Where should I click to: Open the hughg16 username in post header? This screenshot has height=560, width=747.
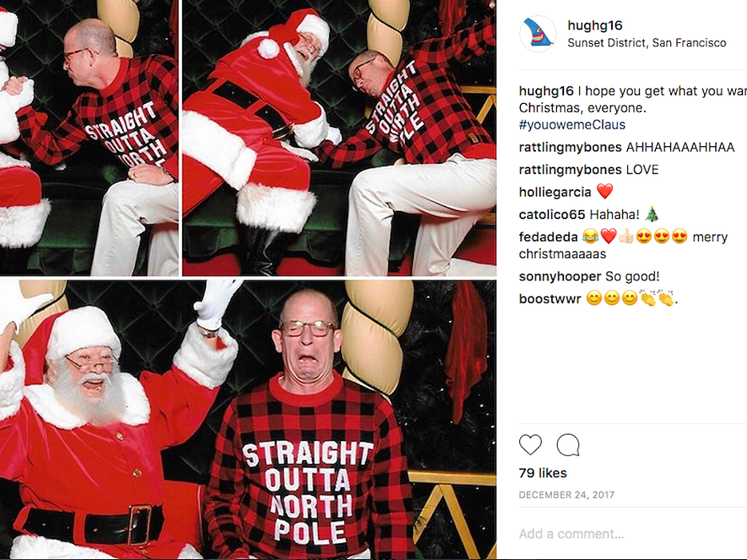595,26
